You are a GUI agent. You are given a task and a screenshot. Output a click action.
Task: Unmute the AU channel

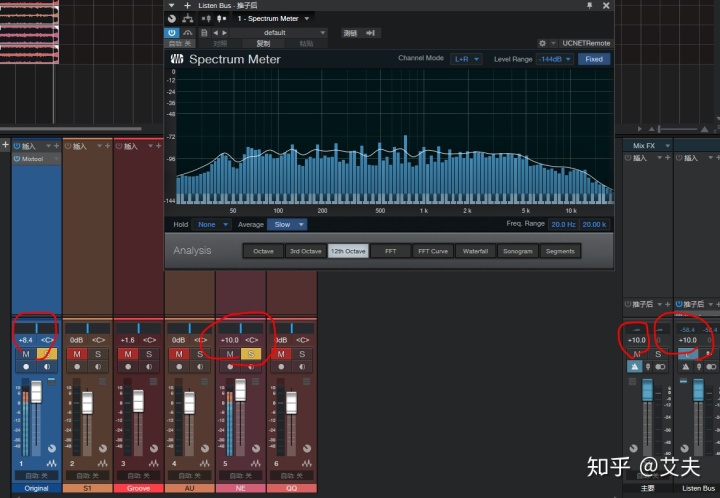179,354
